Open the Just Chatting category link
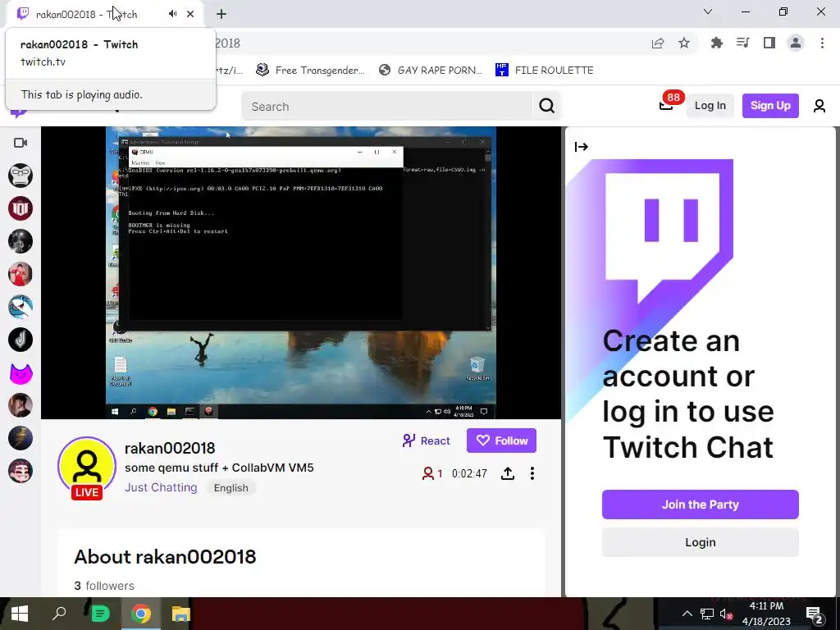The height and width of the screenshot is (630, 840). [161, 487]
